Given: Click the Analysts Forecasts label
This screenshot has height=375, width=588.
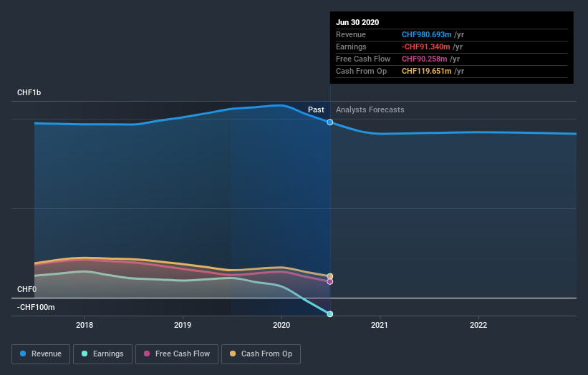Looking at the screenshot, I should coord(370,109).
